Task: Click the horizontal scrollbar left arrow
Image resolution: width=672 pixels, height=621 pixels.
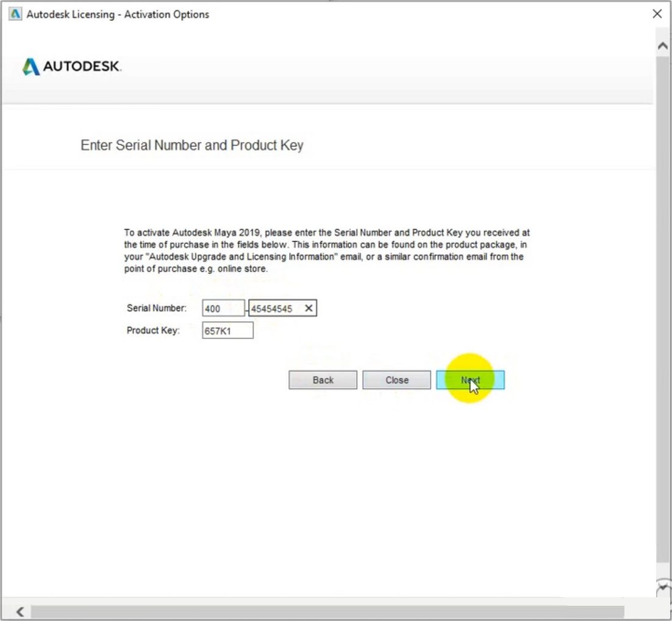Action: coord(20,611)
